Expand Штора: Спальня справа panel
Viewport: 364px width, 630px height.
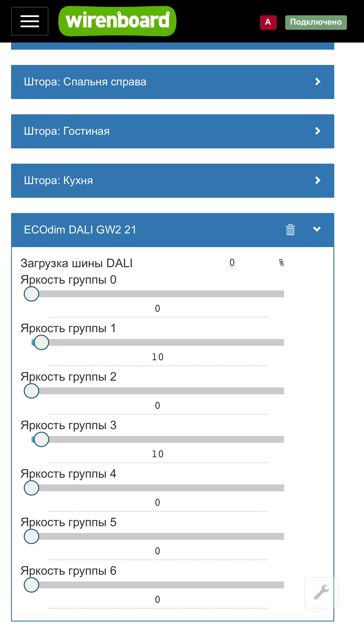(173, 82)
